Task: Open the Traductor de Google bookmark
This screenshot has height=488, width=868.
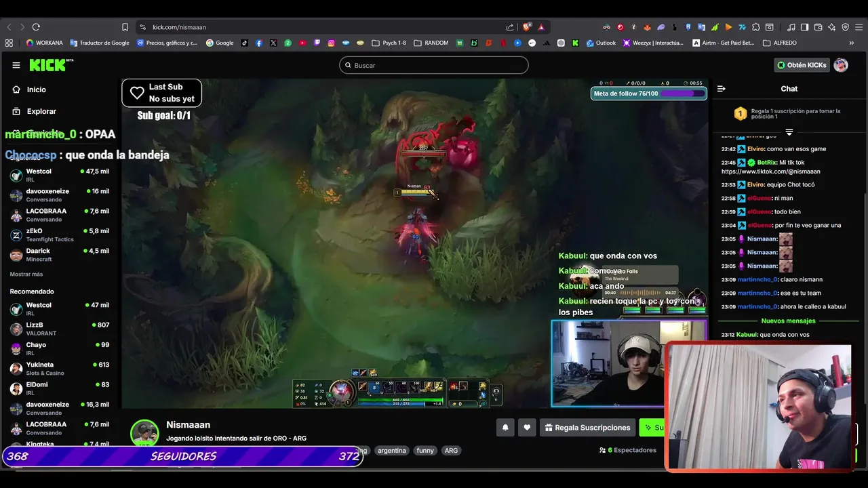Action: (x=99, y=43)
